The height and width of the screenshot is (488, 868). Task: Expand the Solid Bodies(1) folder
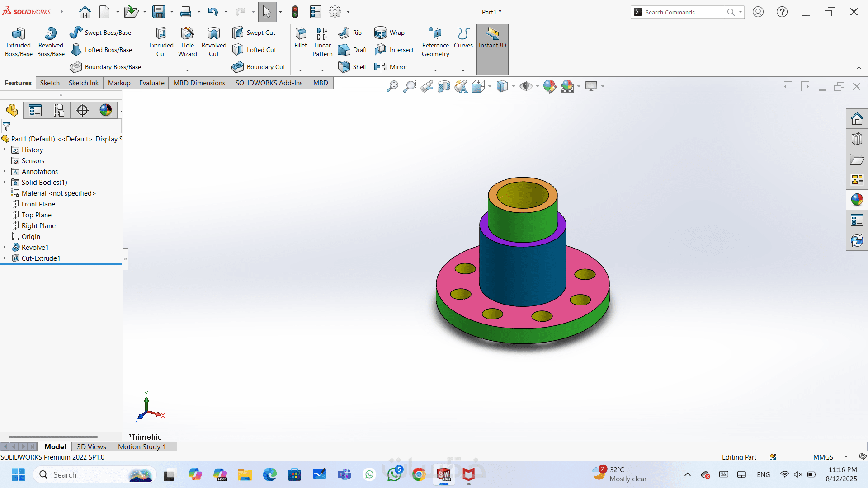(5, 182)
